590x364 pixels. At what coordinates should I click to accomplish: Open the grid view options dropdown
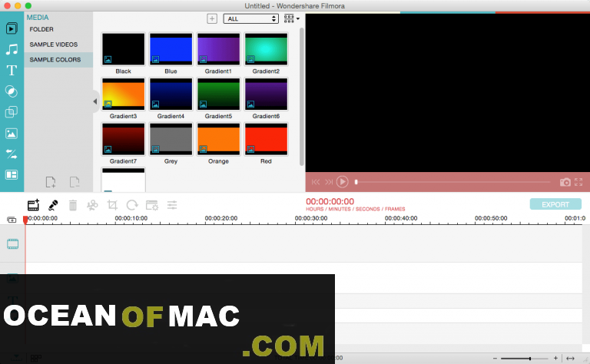click(x=292, y=18)
